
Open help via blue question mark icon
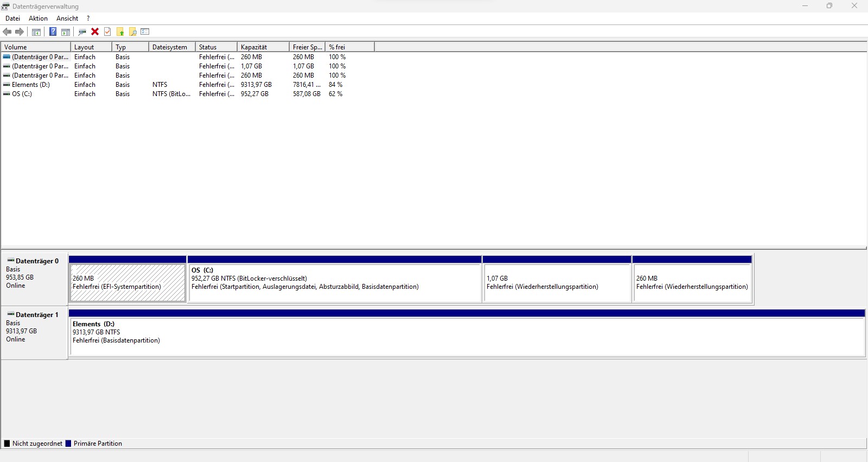tap(53, 32)
